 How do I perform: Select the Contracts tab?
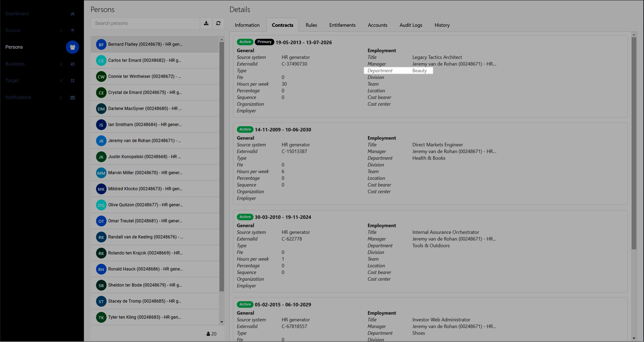282,25
